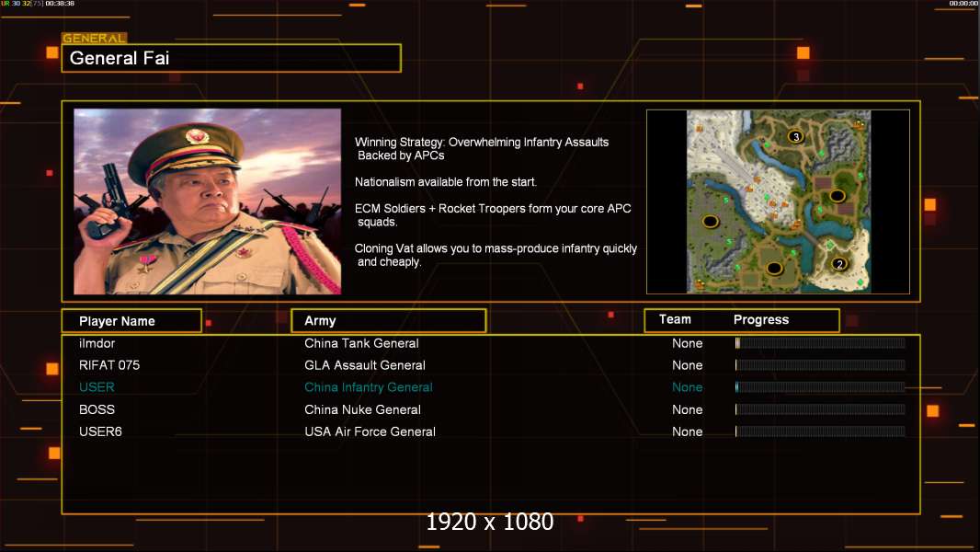
Task: Select player BOSS
Action: point(97,409)
